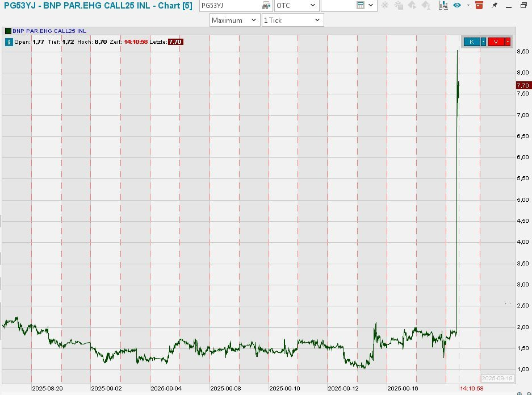Open the arrow next to blue K button
Image resolution: width=532 pixels, height=395 pixels.
(483, 41)
